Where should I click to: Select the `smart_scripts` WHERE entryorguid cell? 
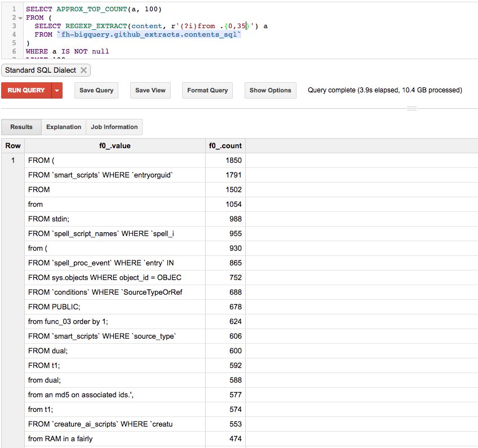point(115,175)
